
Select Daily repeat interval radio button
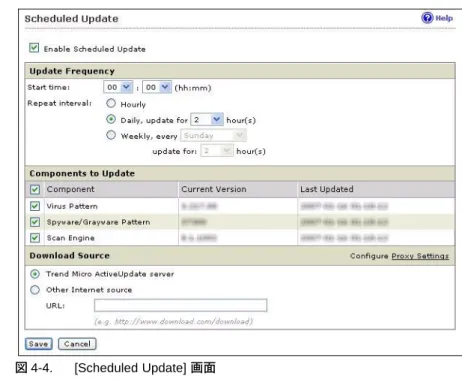coord(111,119)
